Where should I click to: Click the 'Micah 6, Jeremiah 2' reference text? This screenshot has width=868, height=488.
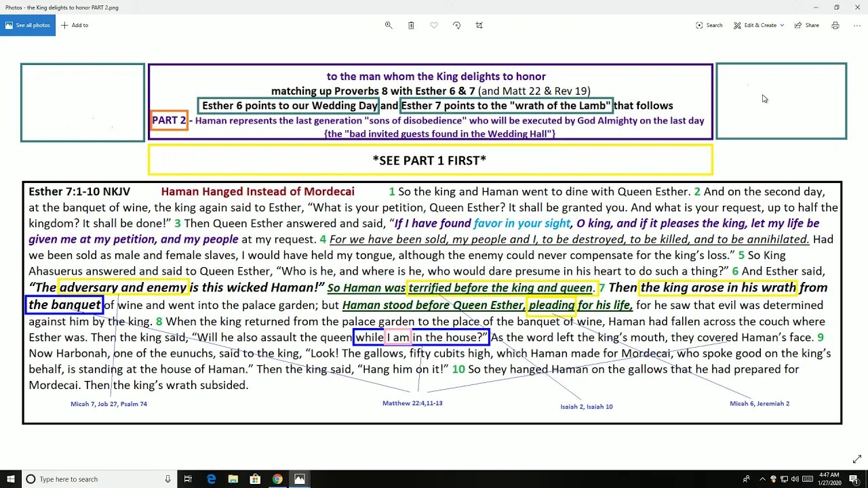click(x=759, y=403)
